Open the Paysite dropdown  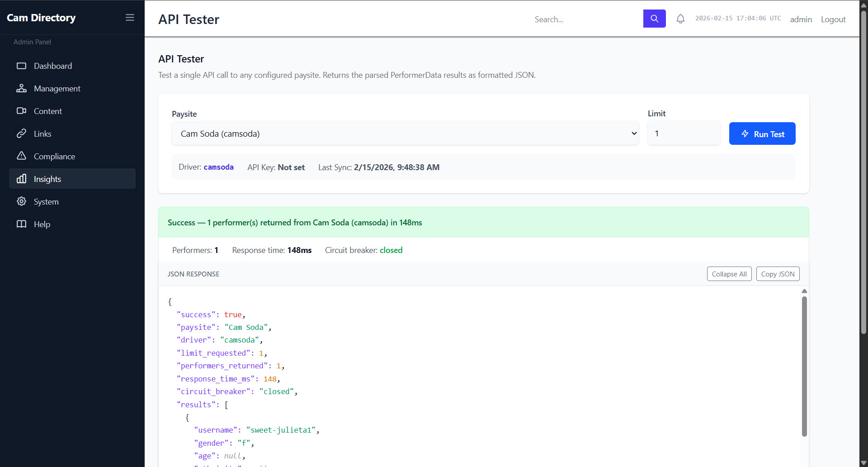(x=405, y=133)
